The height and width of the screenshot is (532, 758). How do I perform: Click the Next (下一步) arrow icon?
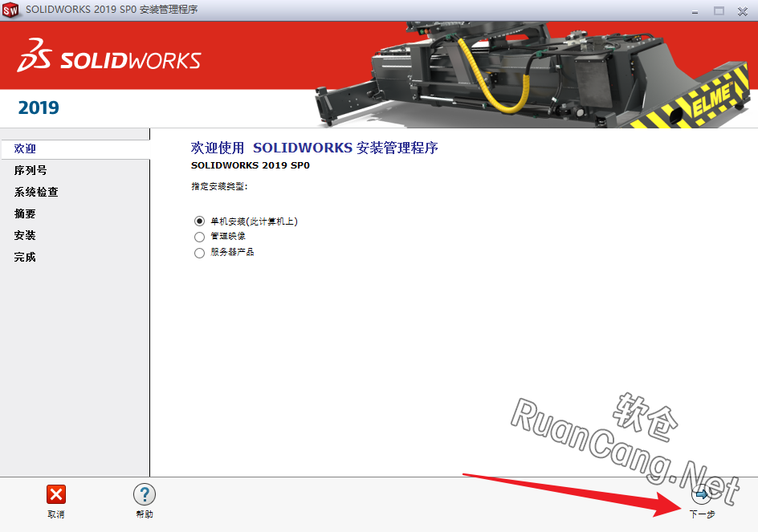[701, 495]
